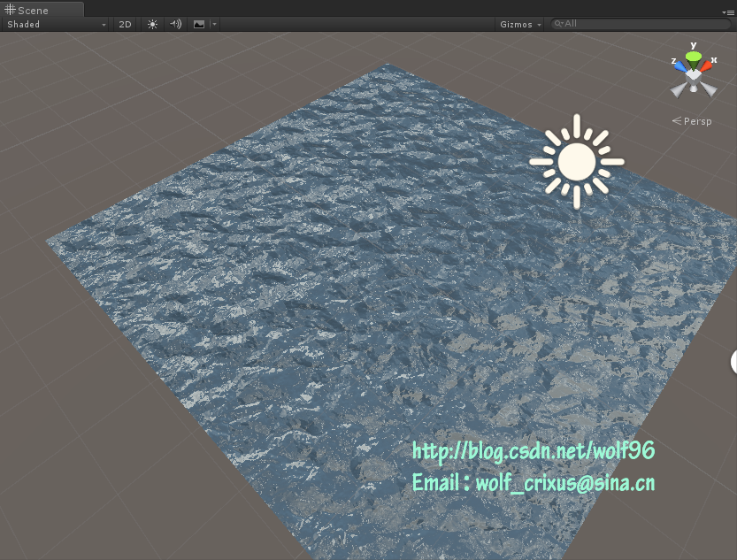Open the panel options menu icon
This screenshot has height=560, width=737.
pos(728,12)
